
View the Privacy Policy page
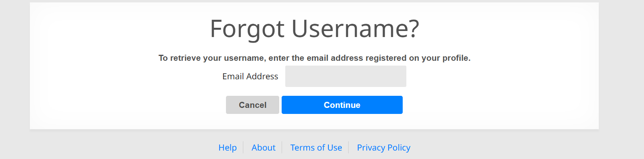(383, 147)
